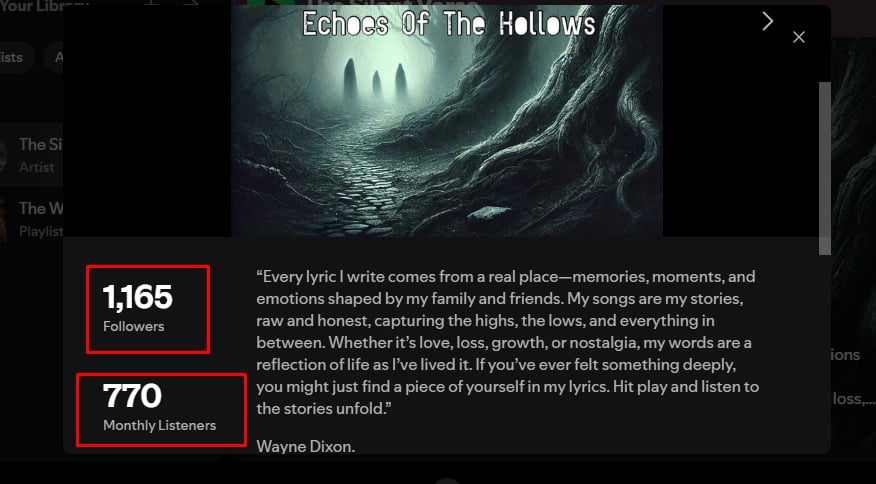
Task: Click the playlist cover art in the library
Action: coord(3,219)
